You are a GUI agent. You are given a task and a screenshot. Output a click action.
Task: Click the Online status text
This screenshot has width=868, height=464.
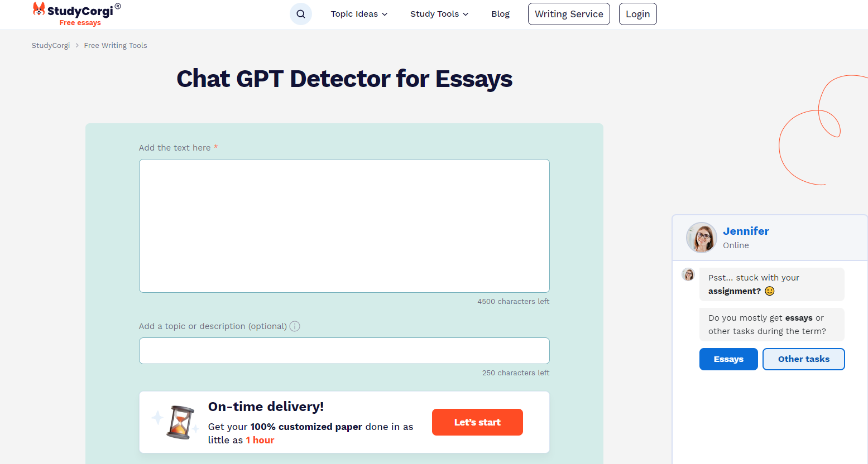(x=736, y=245)
